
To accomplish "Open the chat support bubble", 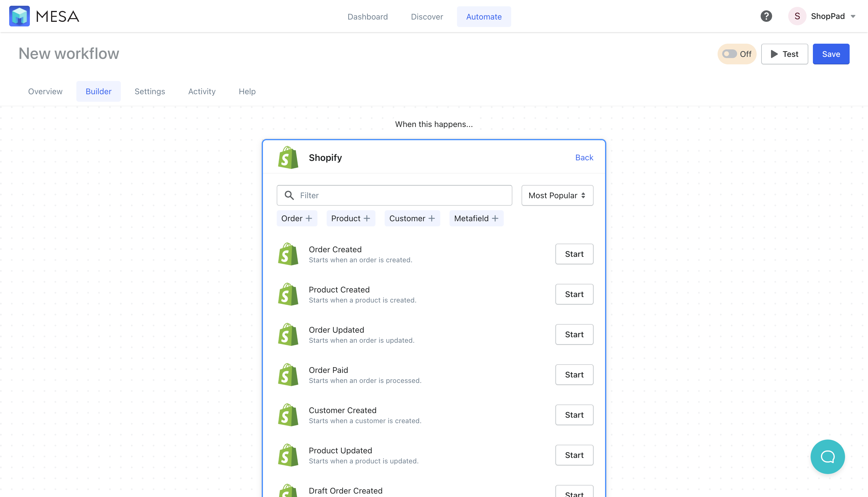I will click(828, 456).
